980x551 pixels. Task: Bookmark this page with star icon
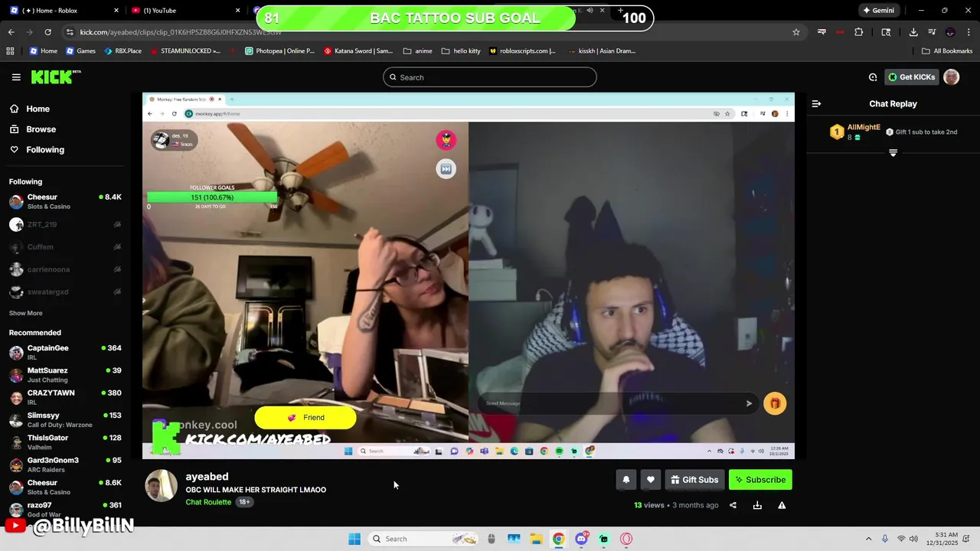(796, 32)
